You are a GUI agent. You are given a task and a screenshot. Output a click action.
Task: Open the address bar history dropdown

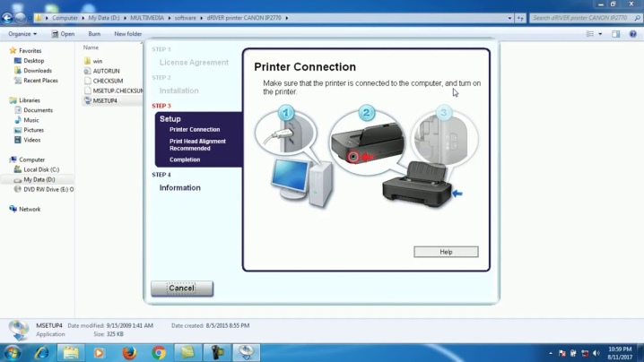tap(509, 18)
